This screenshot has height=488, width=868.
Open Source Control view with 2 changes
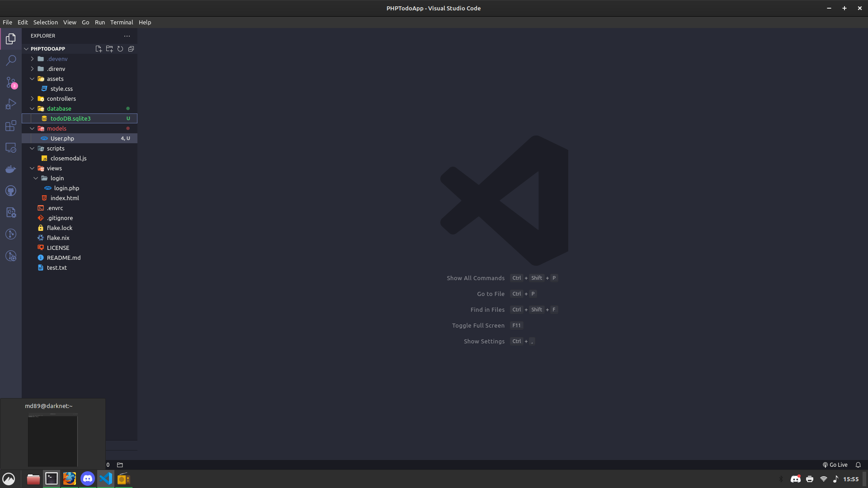pyautogui.click(x=11, y=82)
